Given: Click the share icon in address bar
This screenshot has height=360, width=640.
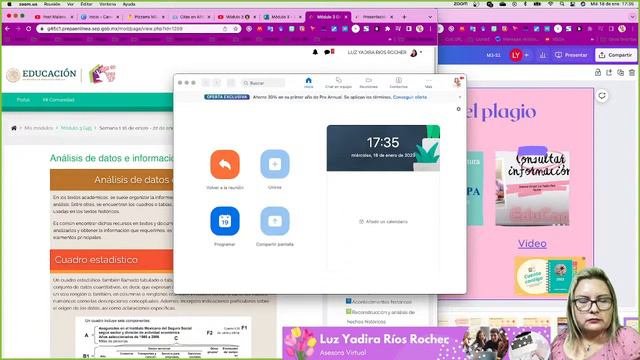Looking at the screenshot, I should 225,29.
